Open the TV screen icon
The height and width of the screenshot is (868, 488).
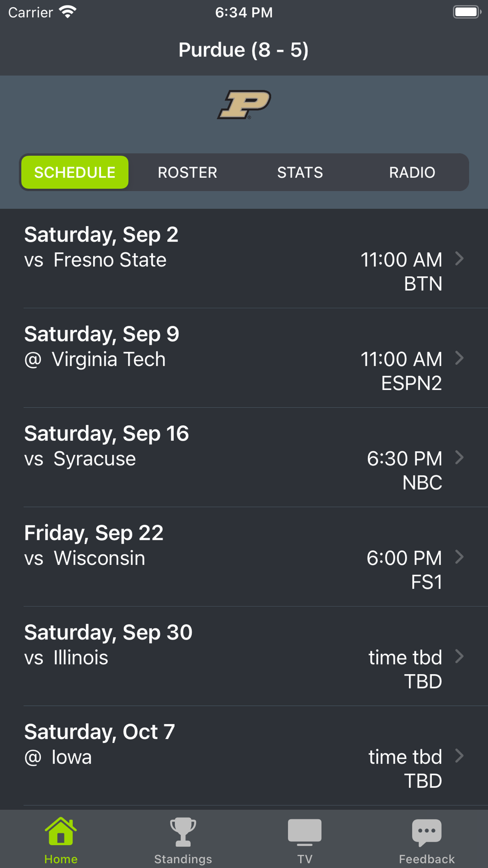[x=305, y=832]
